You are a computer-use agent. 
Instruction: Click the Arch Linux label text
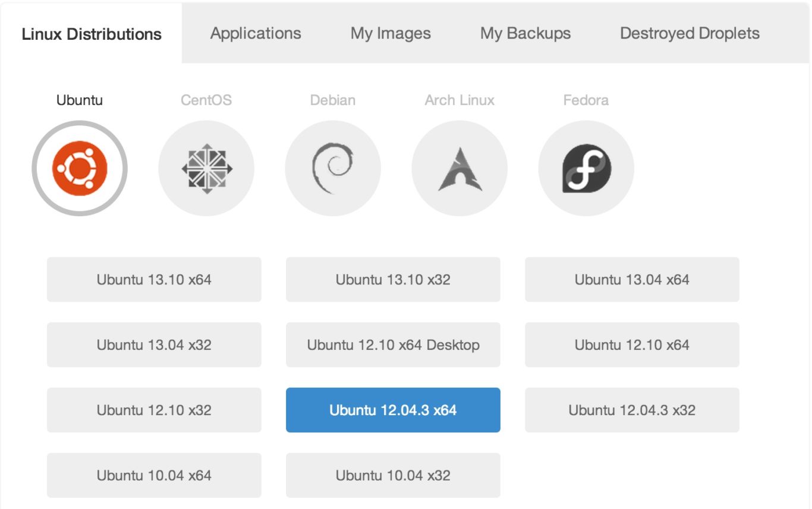pyautogui.click(x=459, y=100)
